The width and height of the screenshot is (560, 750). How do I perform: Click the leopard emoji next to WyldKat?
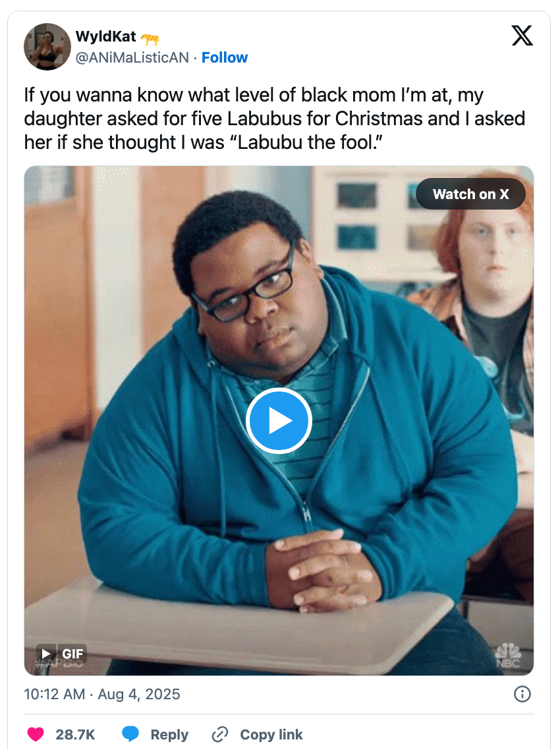(x=150, y=38)
